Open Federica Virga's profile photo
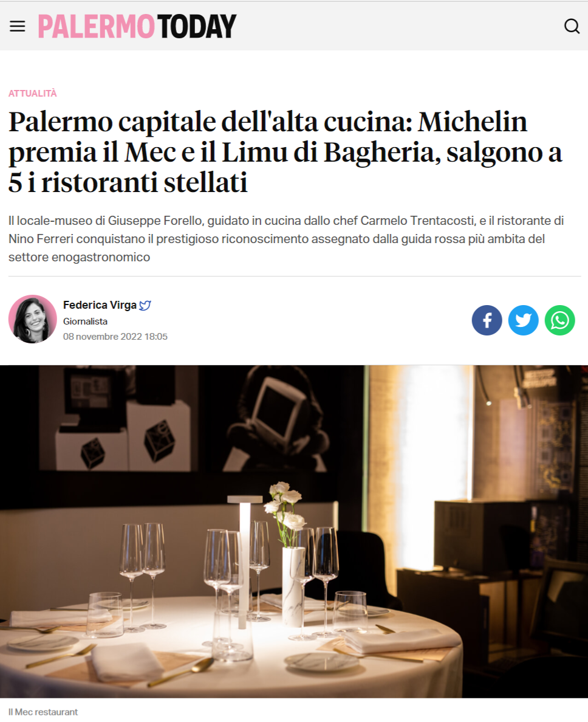Viewport: 588px width, 722px height. (33, 319)
